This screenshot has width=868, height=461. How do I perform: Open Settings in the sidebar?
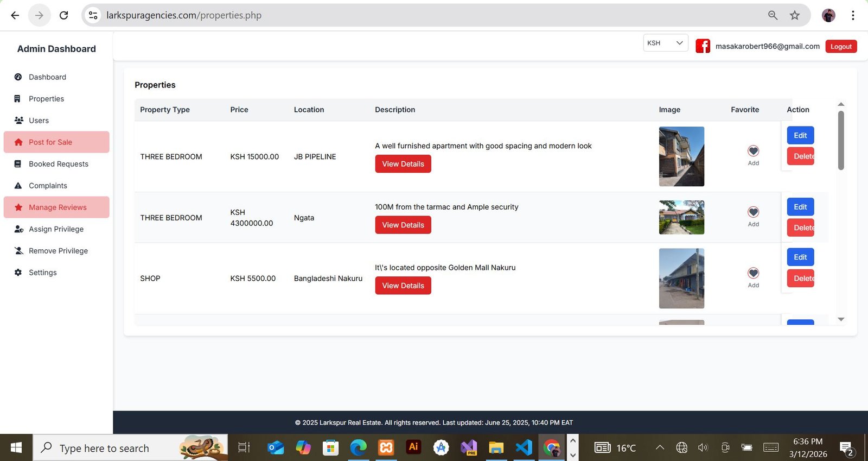[56, 273]
